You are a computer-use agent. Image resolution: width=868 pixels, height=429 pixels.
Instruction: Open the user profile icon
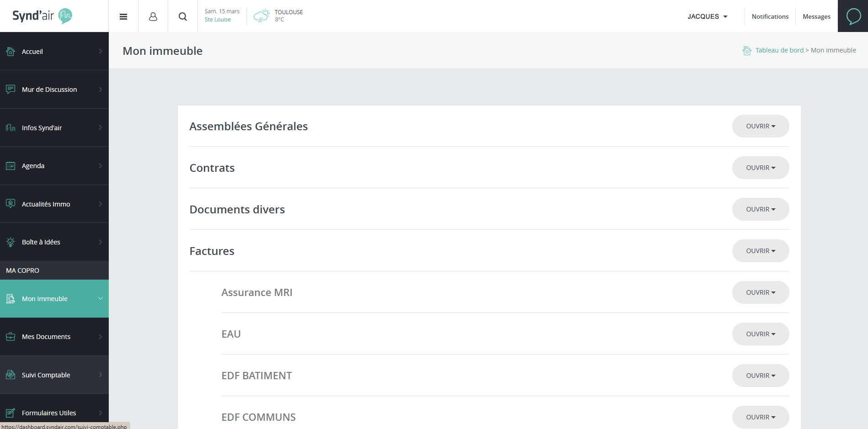point(153,16)
